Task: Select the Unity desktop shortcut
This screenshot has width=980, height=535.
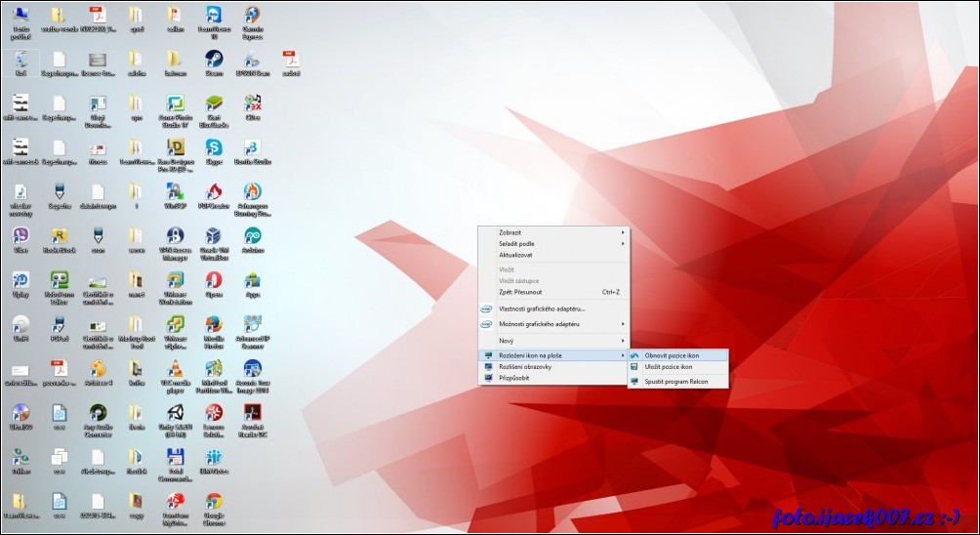Action: [176, 413]
